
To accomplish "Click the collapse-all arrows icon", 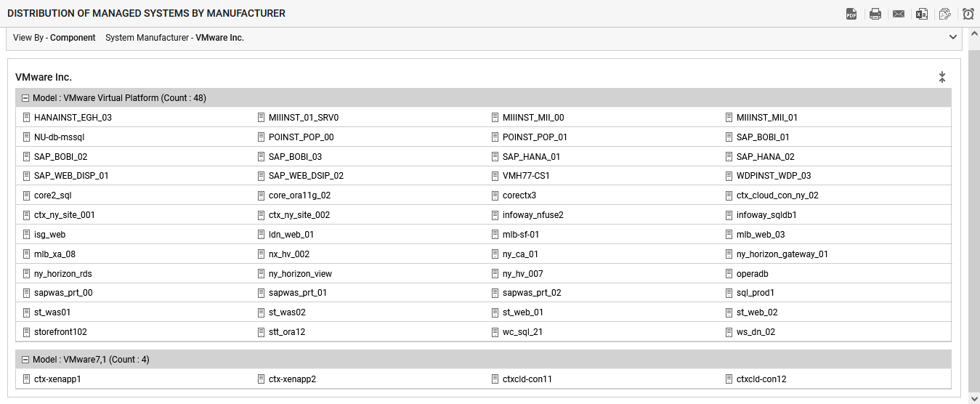I will [x=942, y=77].
